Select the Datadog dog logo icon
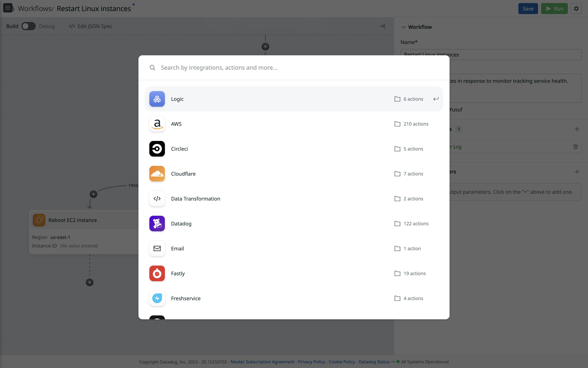 click(157, 224)
